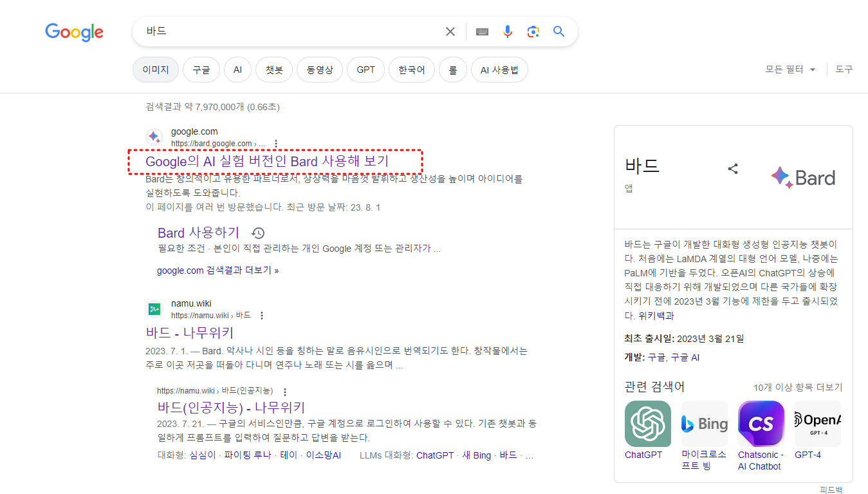This screenshot has width=868, height=494.
Task: Show 10개 이상 항목 더보기
Action: [x=798, y=388]
